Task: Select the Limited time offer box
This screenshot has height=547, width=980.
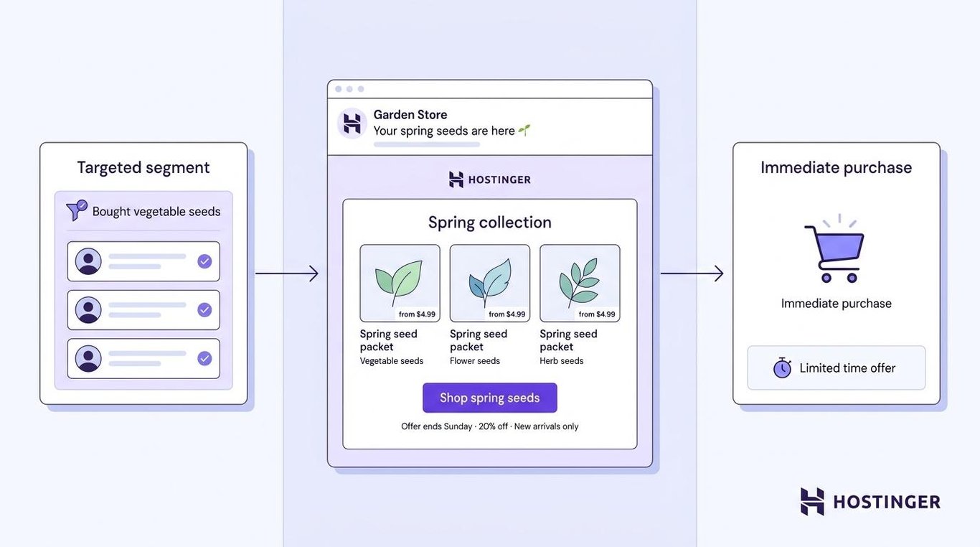Action: pos(837,368)
